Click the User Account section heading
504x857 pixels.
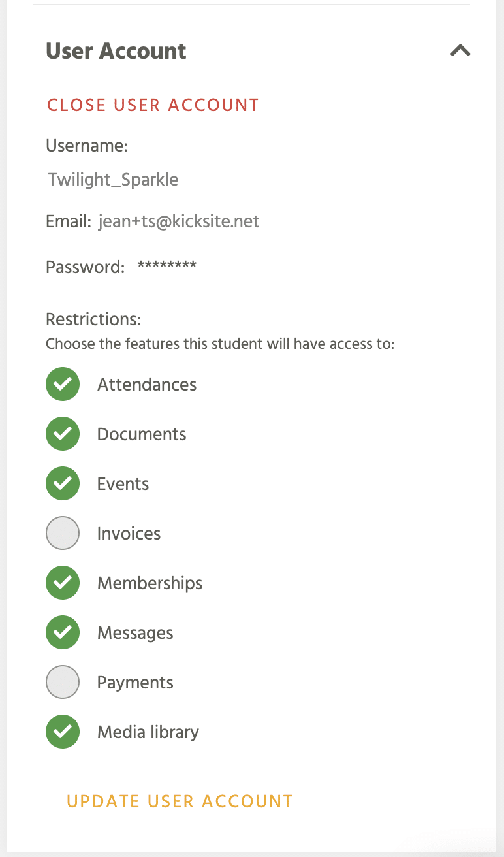click(116, 51)
